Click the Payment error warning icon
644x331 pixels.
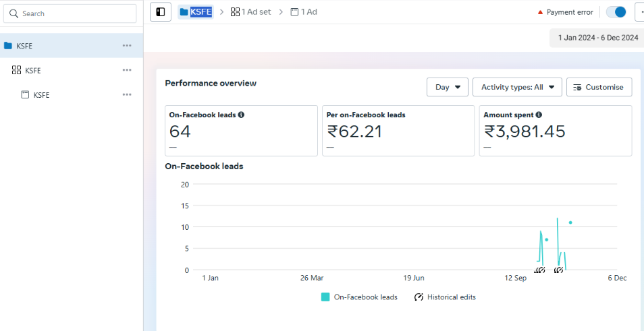pyautogui.click(x=540, y=12)
